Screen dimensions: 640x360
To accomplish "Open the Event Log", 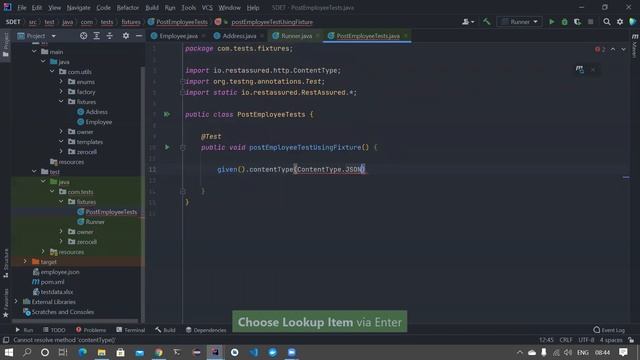I will [x=609, y=330].
